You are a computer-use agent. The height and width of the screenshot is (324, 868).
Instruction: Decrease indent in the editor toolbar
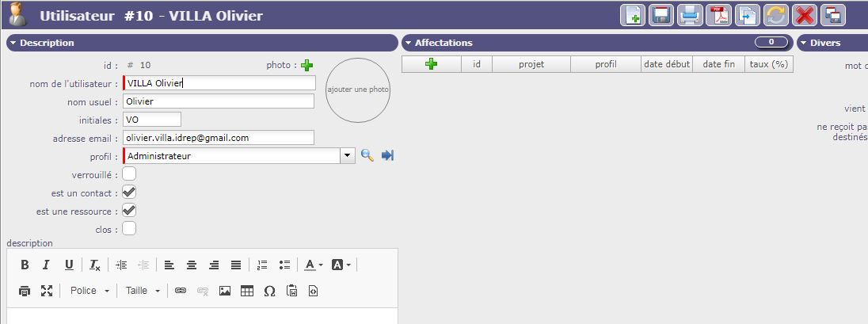coord(143,265)
